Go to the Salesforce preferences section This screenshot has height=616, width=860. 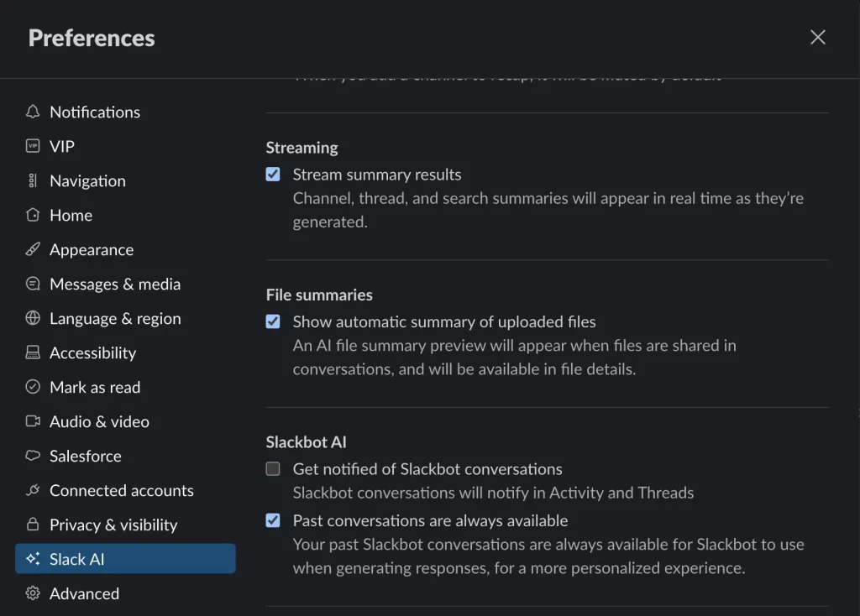coord(85,456)
